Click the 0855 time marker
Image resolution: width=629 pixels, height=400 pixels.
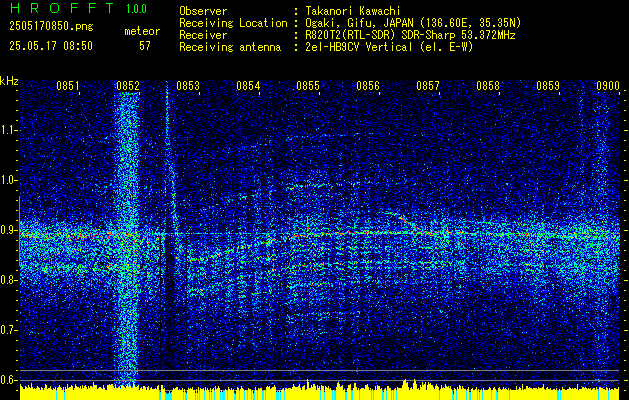(x=308, y=85)
